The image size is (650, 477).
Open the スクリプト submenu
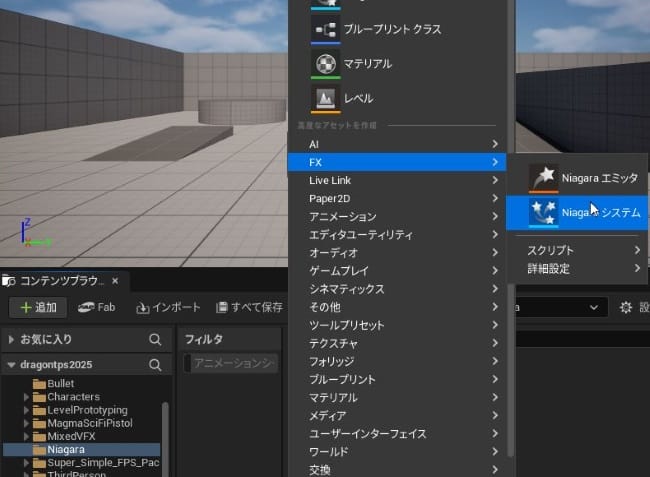click(x=577, y=250)
